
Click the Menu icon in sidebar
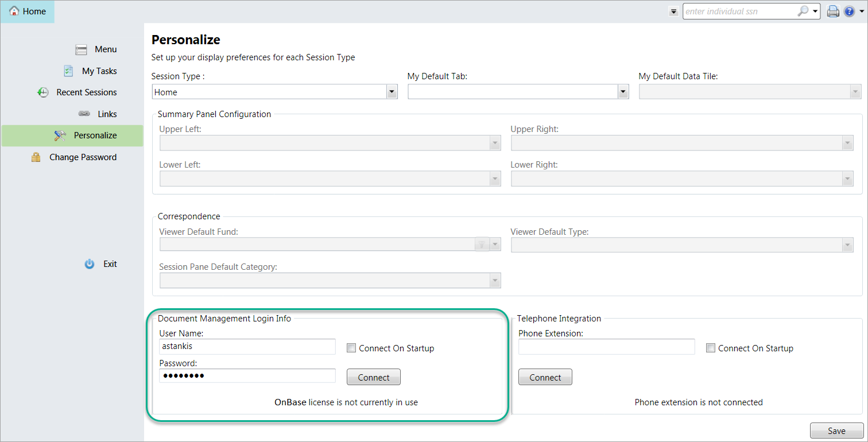pos(81,49)
